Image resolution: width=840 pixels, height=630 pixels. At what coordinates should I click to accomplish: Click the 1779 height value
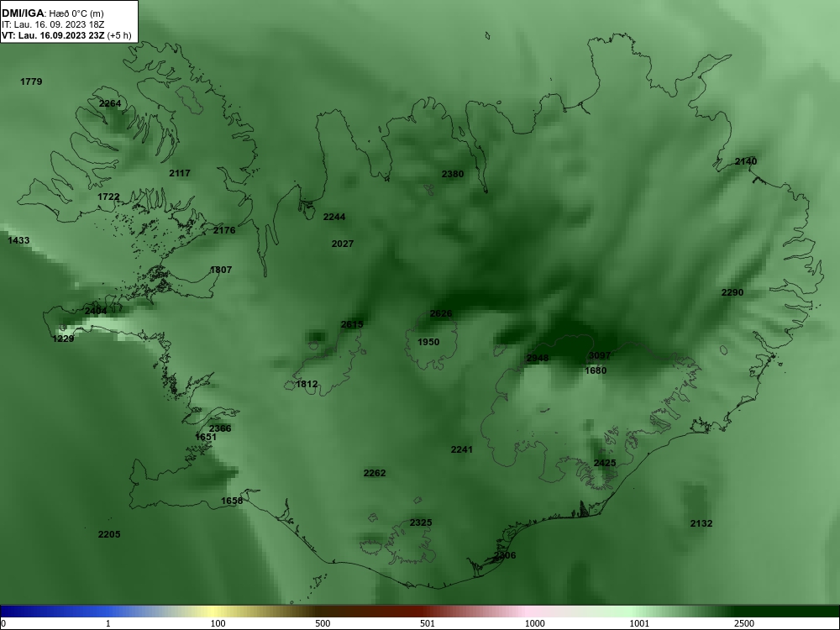coord(31,81)
